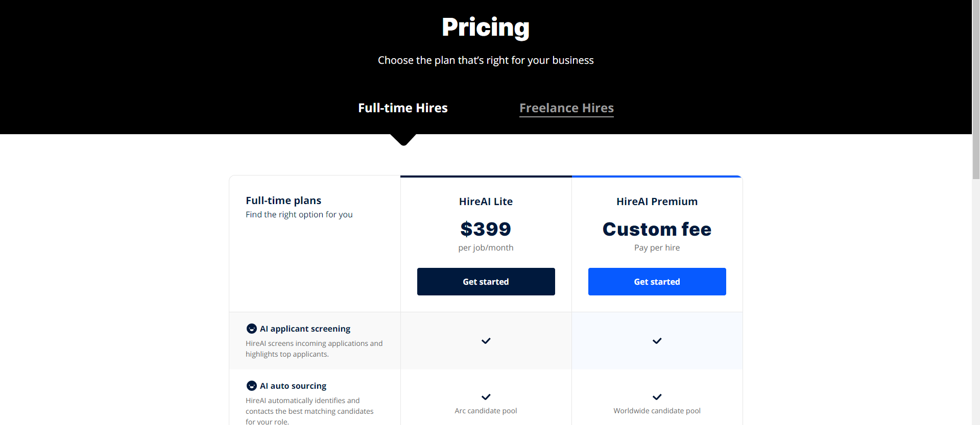This screenshot has height=425, width=980.
Task: Click the HireAI Lite plan heading
Action: click(486, 202)
